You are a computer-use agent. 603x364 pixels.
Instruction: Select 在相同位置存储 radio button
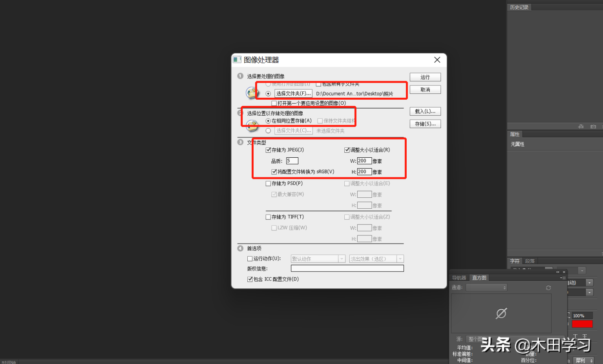(268, 121)
